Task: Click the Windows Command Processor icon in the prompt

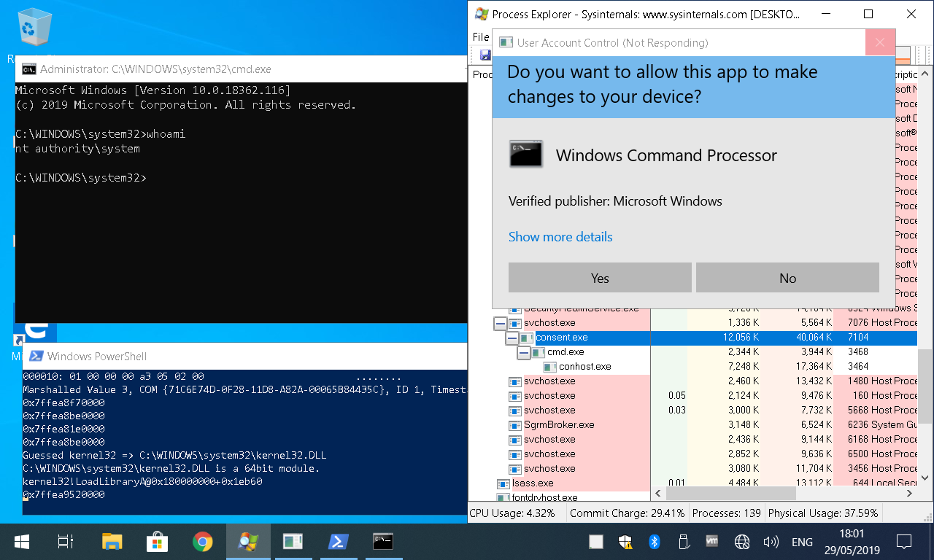Action: 525,154
